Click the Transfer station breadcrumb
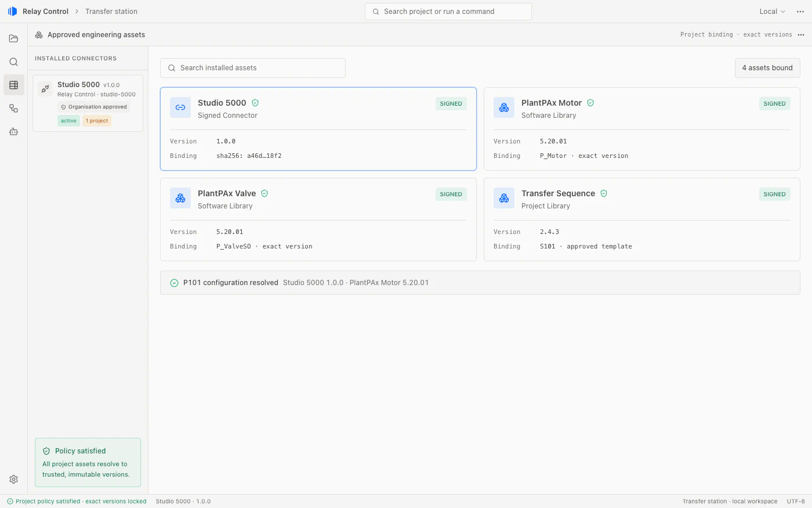The image size is (812, 508). pyautogui.click(x=111, y=12)
